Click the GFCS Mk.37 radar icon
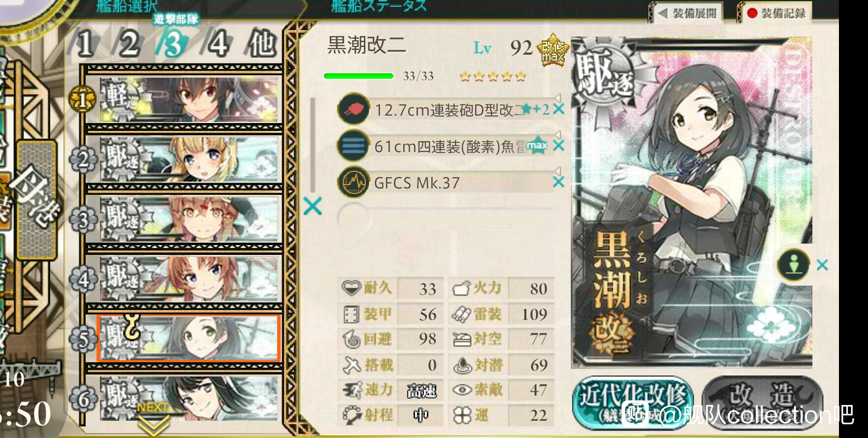The height and width of the screenshot is (438, 868). 354,182
